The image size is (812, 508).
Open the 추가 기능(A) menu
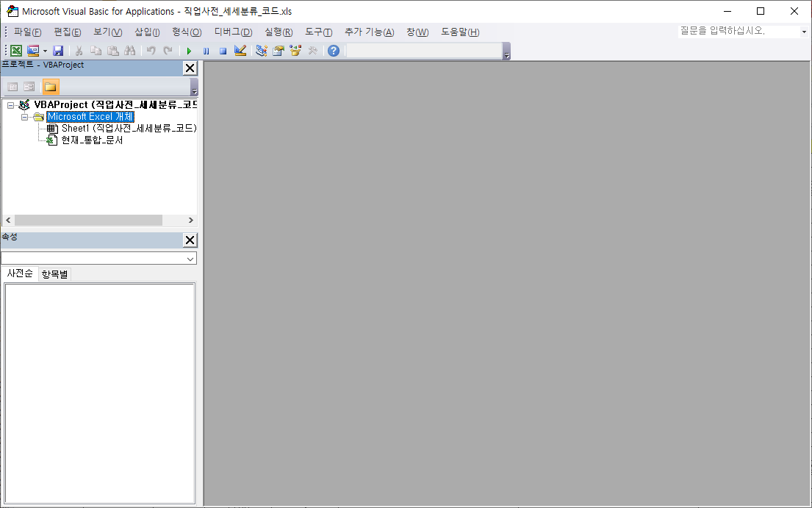coord(369,32)
